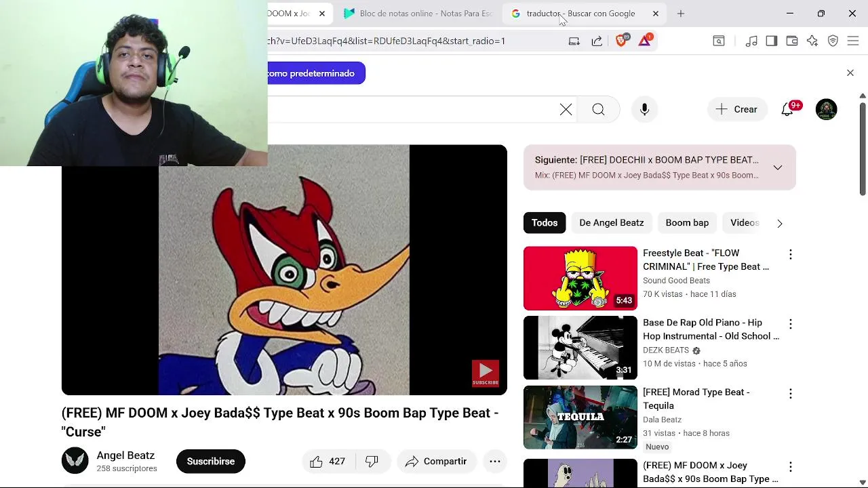
Task: Open the Angel Beatz channel name link
Action: tap(125, 455)
